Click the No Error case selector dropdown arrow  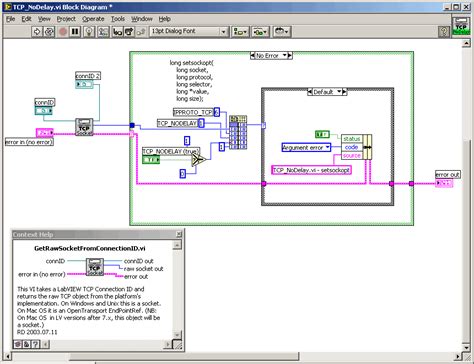pos(284,55)
